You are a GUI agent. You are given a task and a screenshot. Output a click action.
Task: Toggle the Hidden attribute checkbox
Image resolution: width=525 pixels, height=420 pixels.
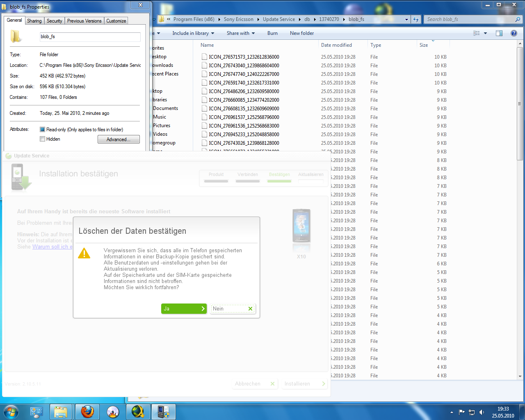42,139
